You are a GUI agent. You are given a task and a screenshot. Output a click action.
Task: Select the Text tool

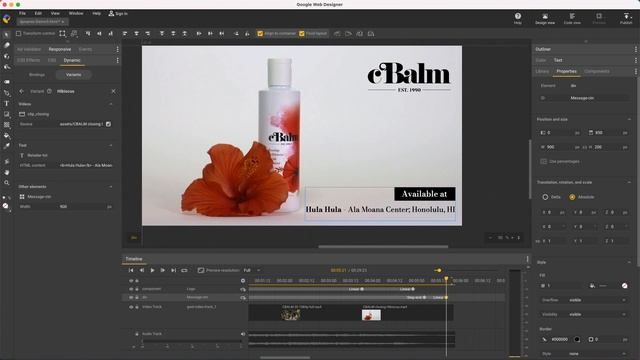[7, 104]
